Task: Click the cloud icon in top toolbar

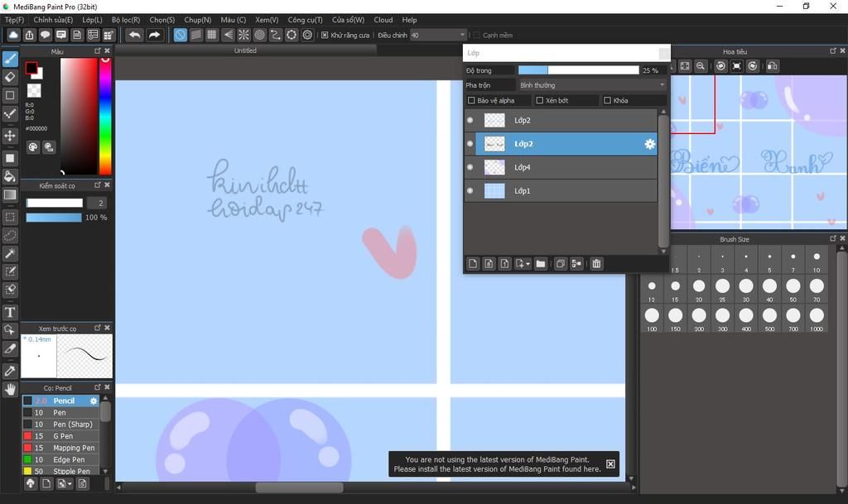Action: point(13,35)
